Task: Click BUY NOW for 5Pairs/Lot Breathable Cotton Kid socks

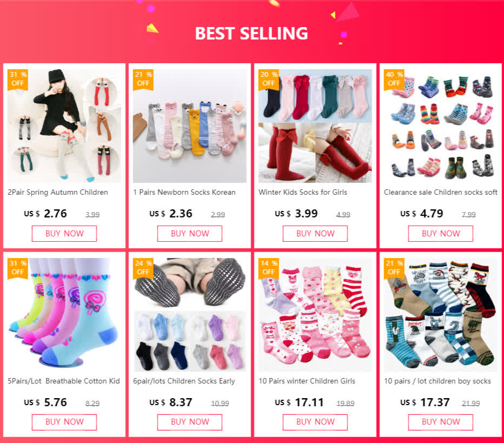Action: 64,422
